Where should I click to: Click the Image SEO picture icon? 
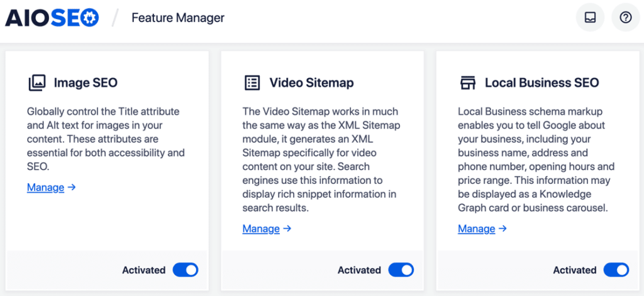coord(37,83)
